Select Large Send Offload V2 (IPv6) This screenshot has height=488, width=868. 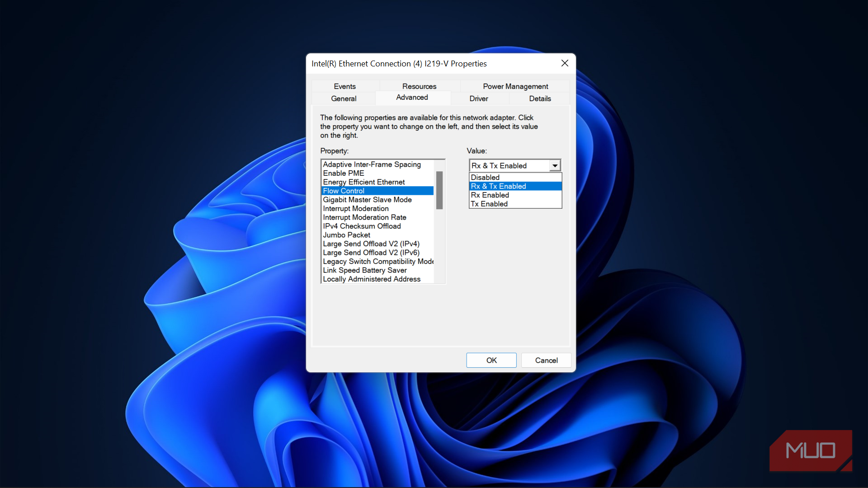point(377,253)
